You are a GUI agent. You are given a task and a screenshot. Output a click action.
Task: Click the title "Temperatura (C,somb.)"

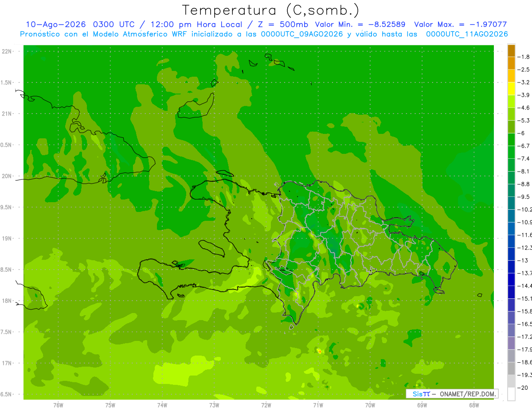pyautogui.click(x=270, y=10)
